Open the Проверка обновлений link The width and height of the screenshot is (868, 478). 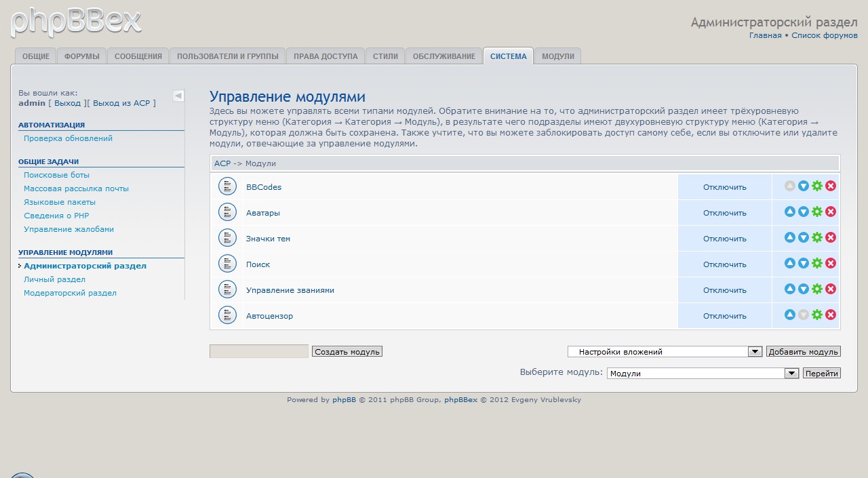point(68,138)
